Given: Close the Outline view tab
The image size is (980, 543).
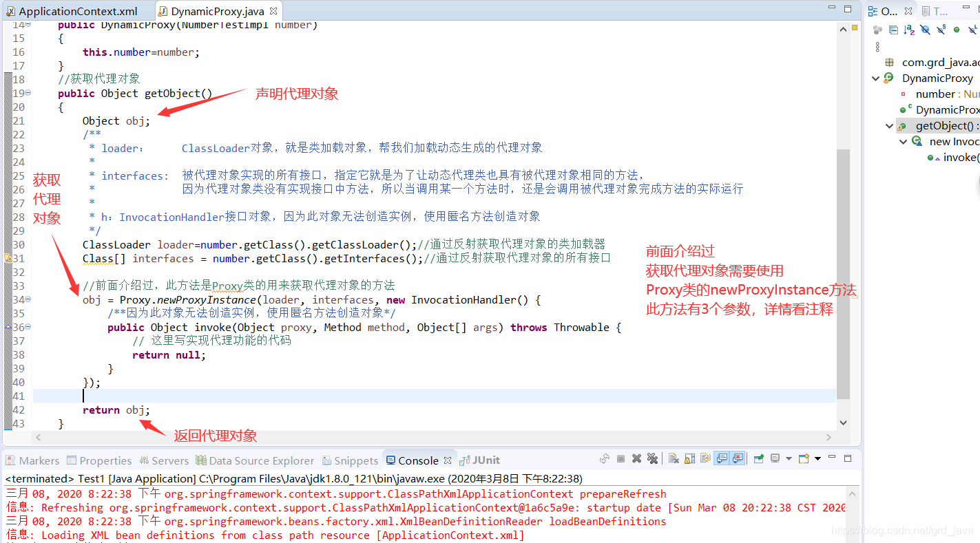Looking at the screenshot, I should pyautogui.click(x=908, y=11).
